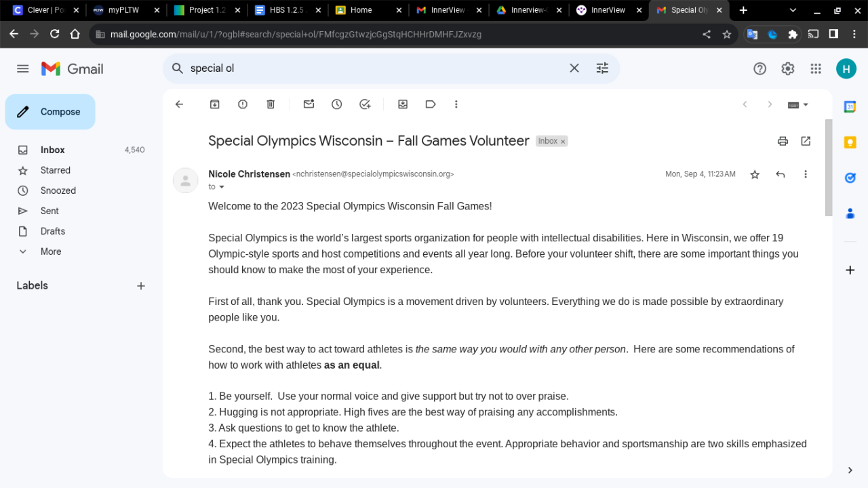Report this email as spam
The width and height of the screenshot is (868, 488).
(x=243, y=104)
